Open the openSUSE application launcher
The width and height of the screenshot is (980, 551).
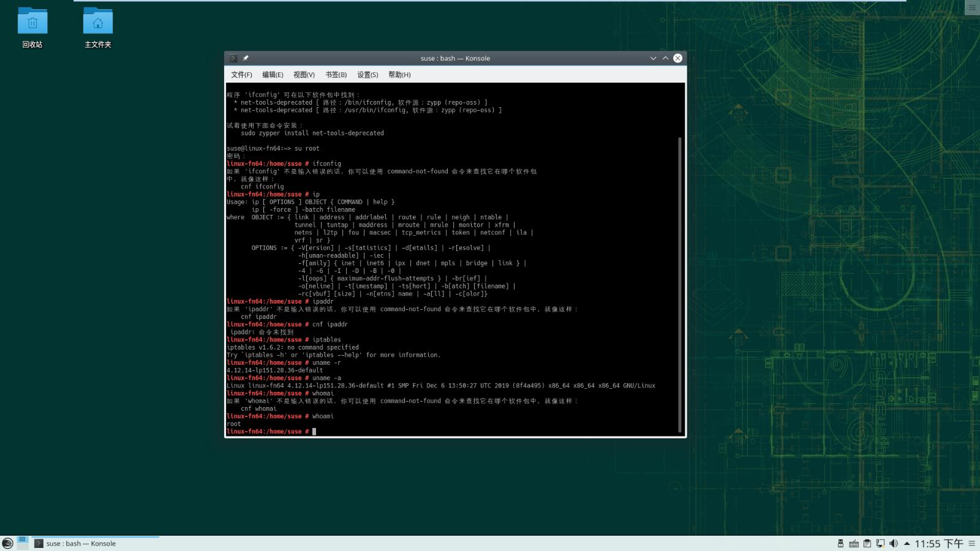7,543
